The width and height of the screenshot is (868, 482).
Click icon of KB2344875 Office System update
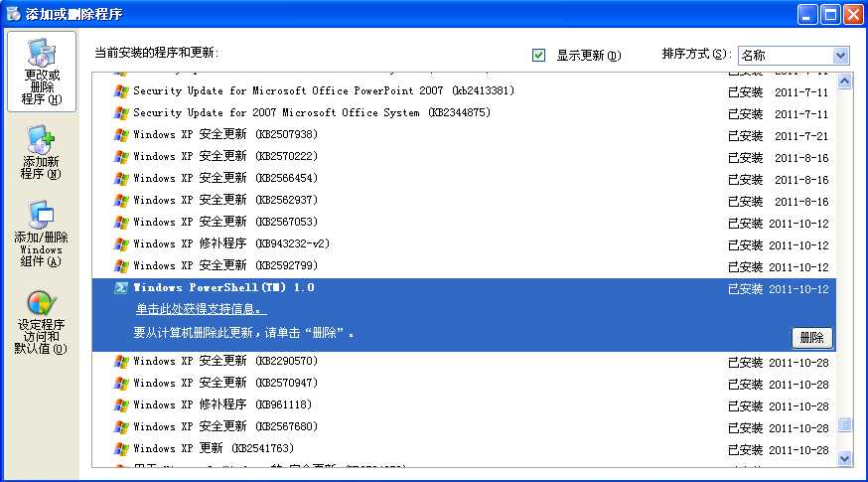pos(121,113)
